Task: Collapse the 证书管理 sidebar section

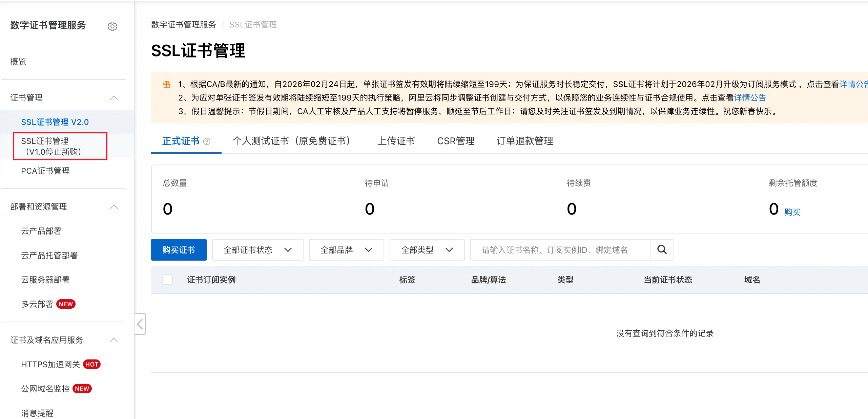Action: coord(114,98)
